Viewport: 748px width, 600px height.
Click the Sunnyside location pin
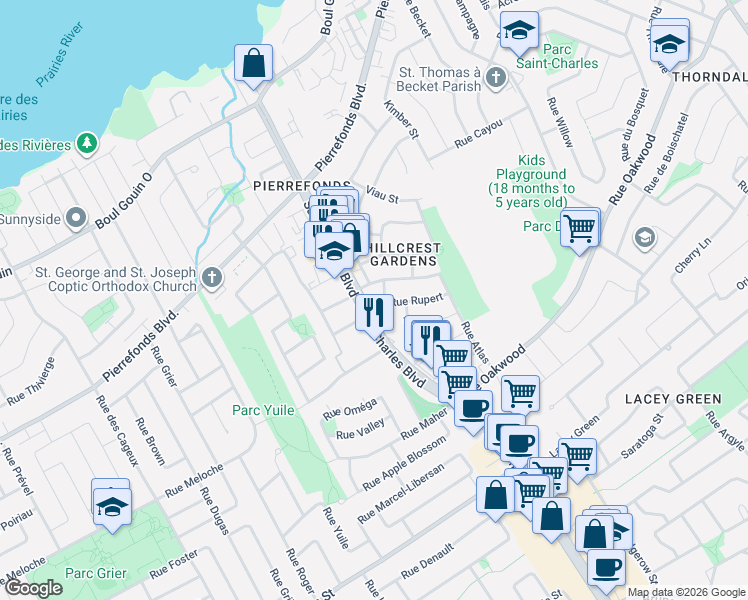coord(76,218)
